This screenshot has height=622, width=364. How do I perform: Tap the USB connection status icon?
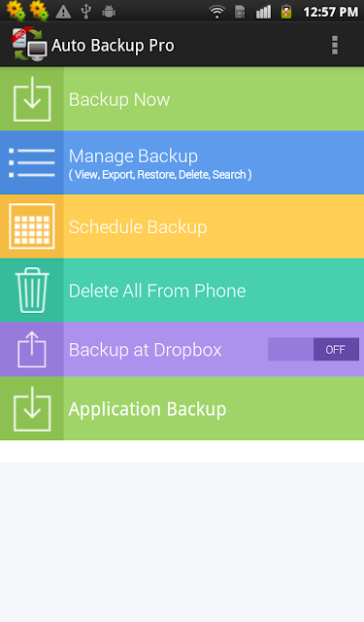(x=86, y=12)
